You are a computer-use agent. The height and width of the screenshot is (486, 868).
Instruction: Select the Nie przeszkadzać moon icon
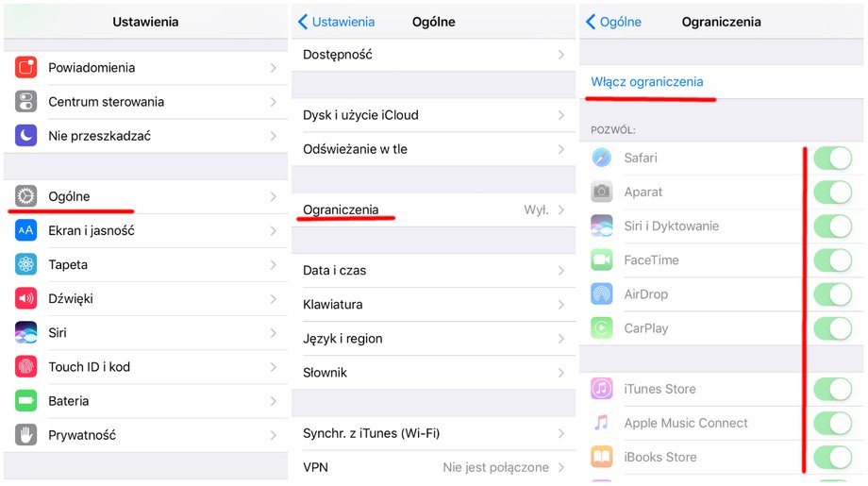coord(25,136)
